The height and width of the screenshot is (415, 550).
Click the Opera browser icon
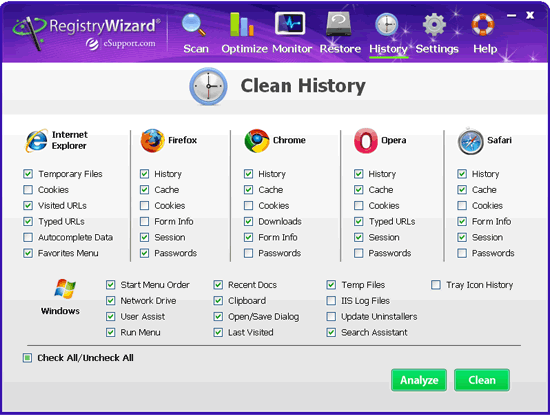(365, 141)
